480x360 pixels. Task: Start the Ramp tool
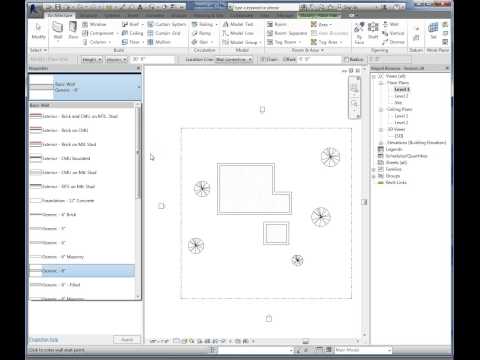(x=201, y=33)
